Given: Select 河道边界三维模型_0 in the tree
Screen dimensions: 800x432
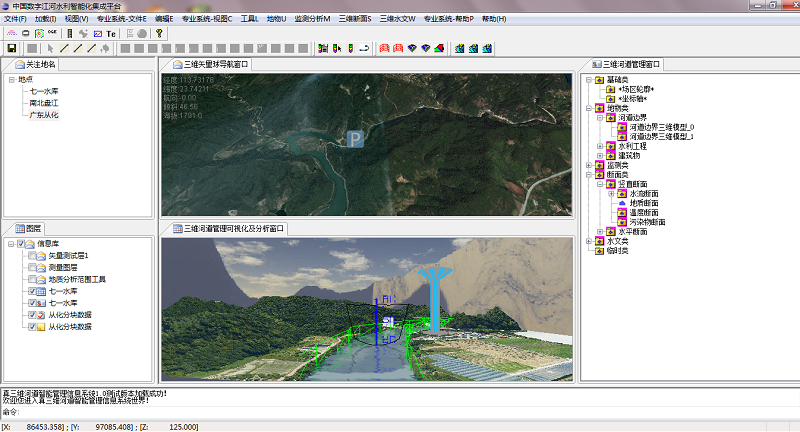Looking at the screenshot, I should point(662,127).
